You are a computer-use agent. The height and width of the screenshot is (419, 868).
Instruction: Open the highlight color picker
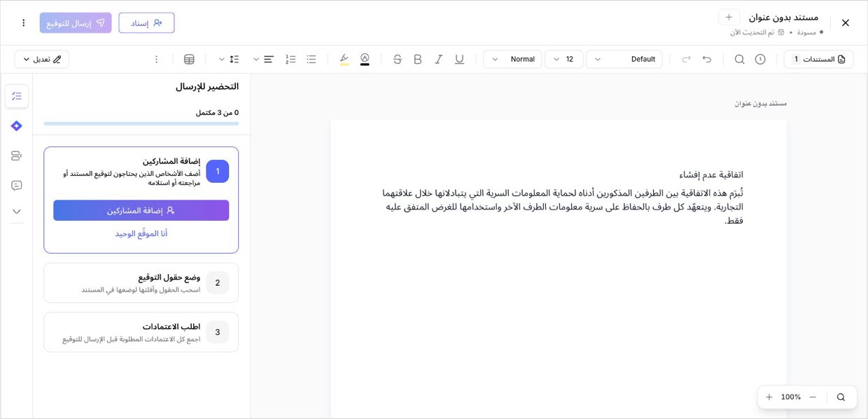pos(344,60)
